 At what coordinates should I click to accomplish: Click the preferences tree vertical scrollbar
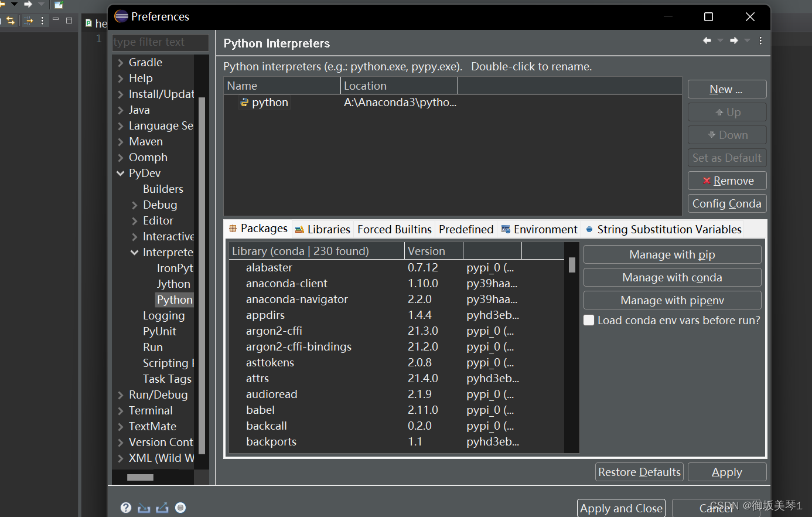coord(202,275)
